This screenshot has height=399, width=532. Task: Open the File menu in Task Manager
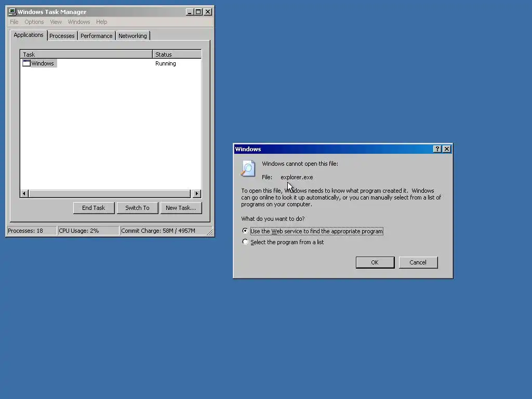click(x=14, y=22)
